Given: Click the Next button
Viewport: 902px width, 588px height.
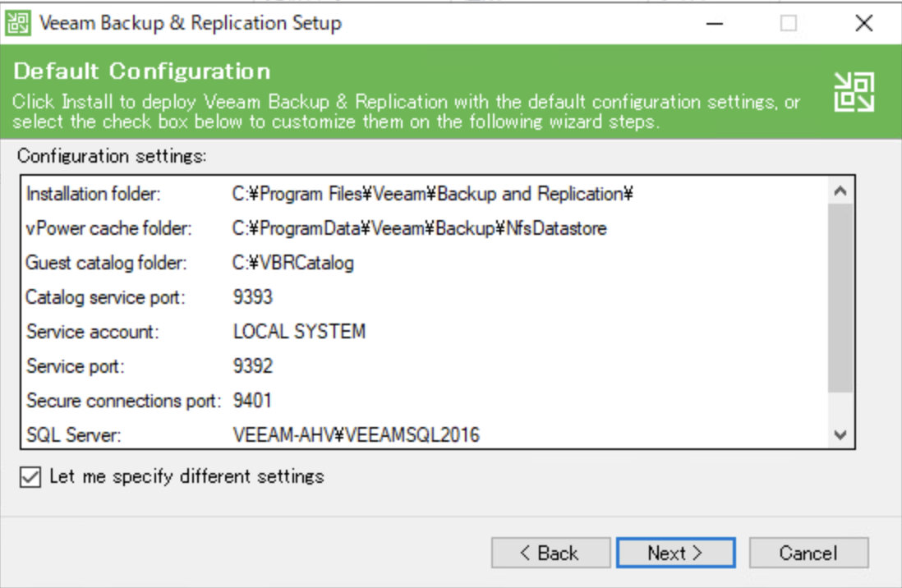Looking at the screenshot, I should (676, 553).
